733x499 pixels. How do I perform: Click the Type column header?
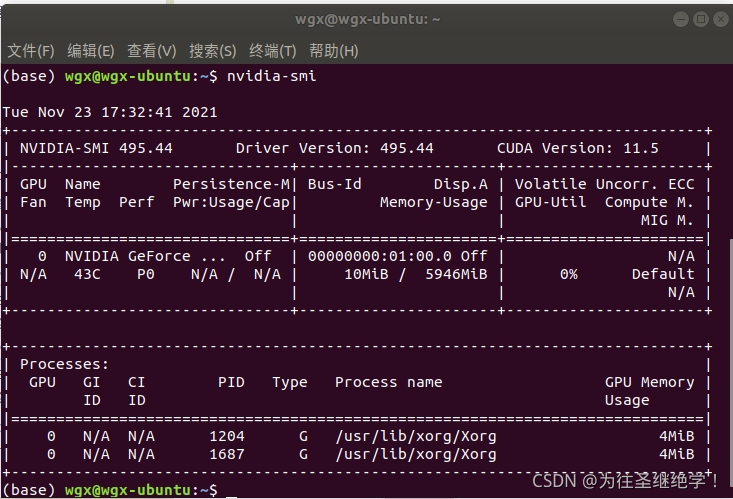click(x=290, y=383)
